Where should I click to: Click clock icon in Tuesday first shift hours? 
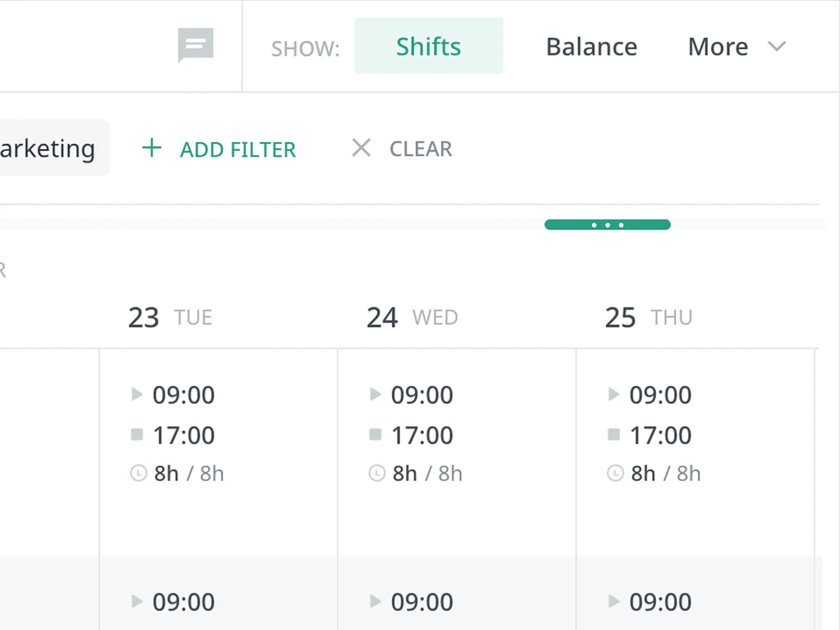pyautogui.click(x=138, y=474)
